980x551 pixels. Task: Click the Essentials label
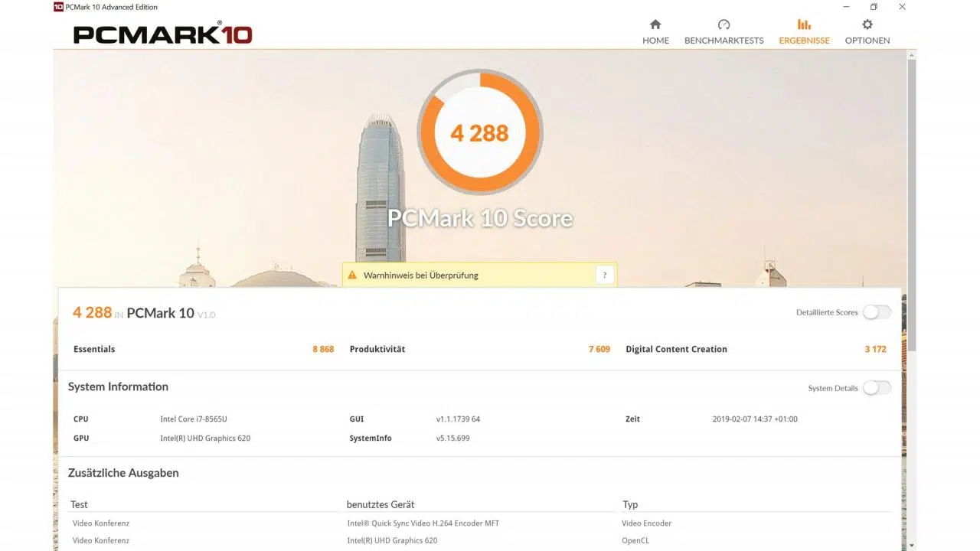tap(94, 349)
